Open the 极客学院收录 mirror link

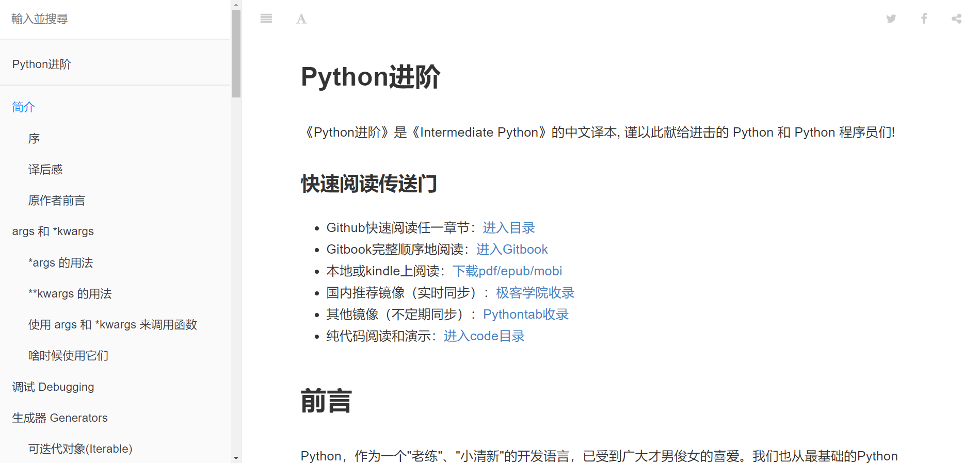[x=535, y=293]
